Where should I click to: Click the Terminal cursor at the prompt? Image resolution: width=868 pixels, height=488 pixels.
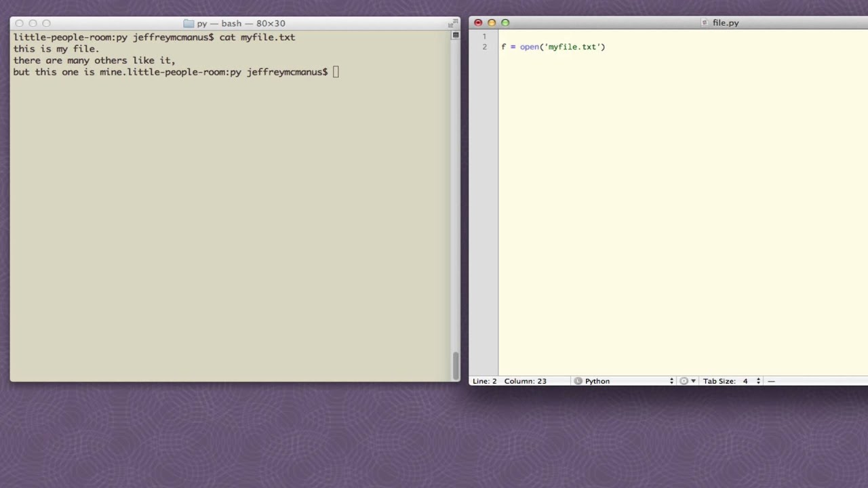(336, 72)
